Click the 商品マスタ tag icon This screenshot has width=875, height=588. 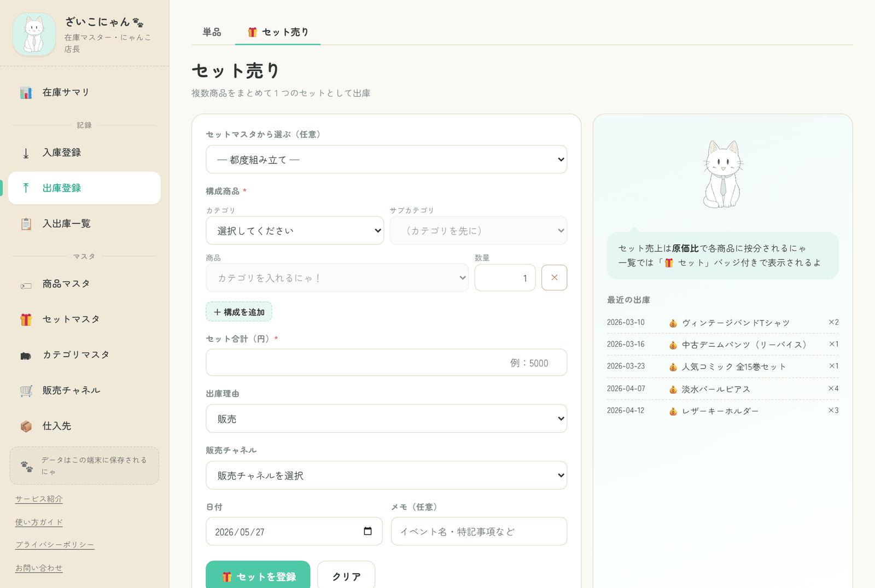tap(26, 286)
